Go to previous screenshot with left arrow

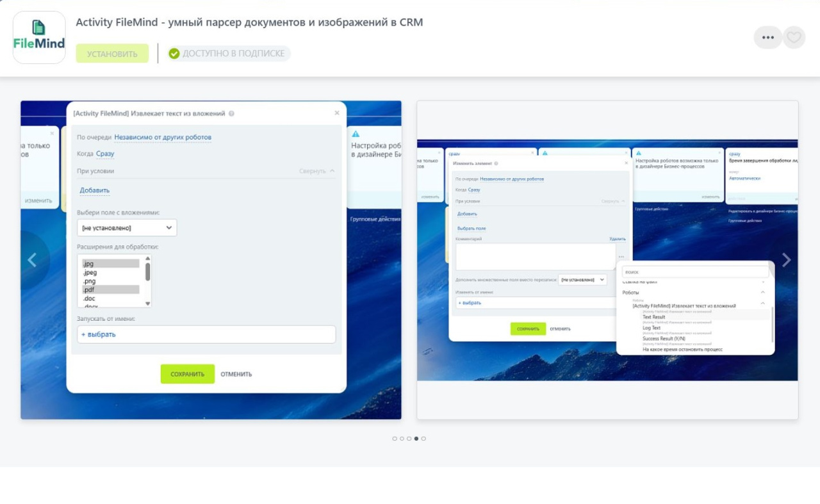click(x=32, y=259)
